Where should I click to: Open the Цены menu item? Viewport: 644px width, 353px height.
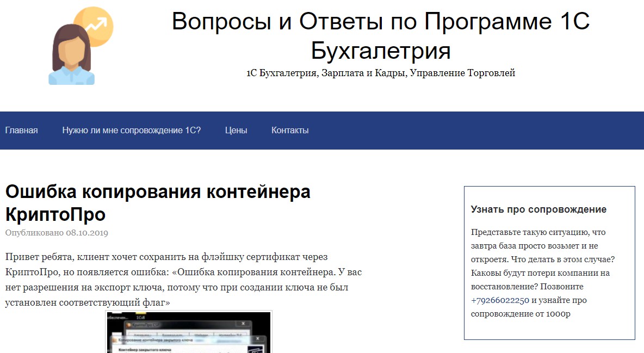point(236,131)
